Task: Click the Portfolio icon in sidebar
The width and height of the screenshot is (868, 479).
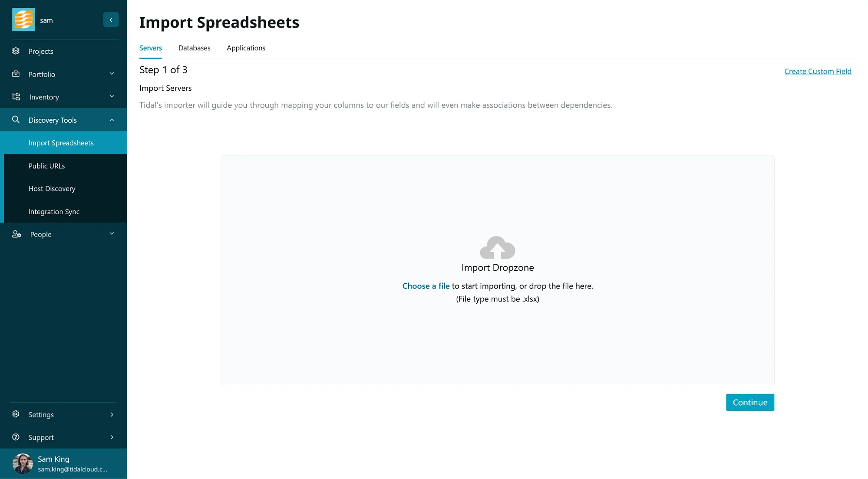Action: pos(15,74)
